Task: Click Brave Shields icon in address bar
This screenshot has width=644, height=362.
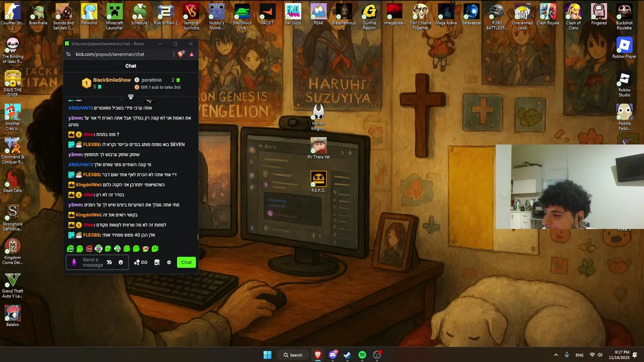Action: click(x=181, y=54)
